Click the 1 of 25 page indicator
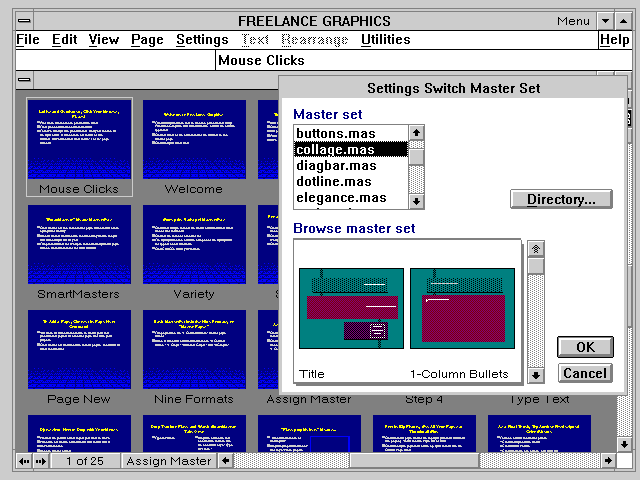The image size is (640, 480). tap(85, 461)
